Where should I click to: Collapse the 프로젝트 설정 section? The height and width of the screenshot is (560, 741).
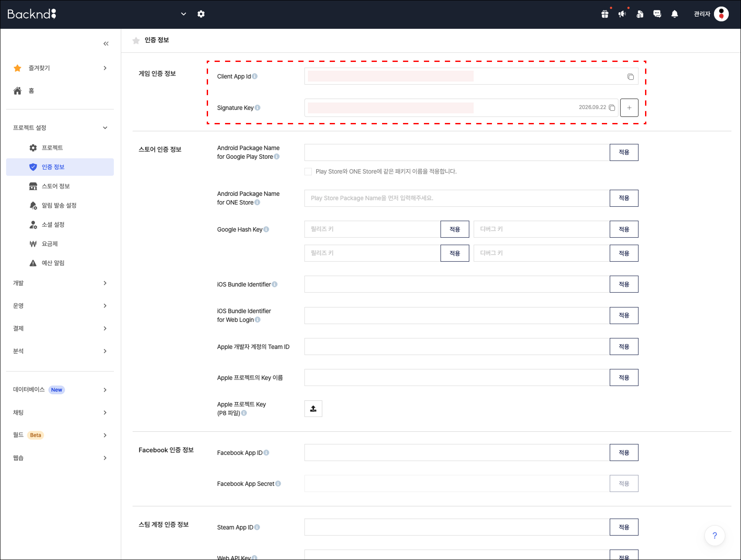click(x=105, y=128)
